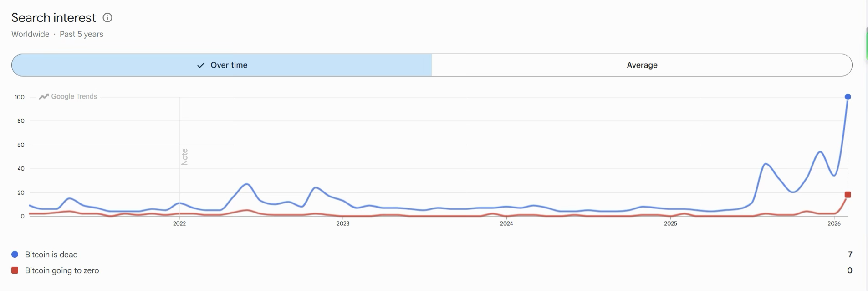The width and height of the screenshot is (868, 291).
Task: Click the 2024 label on the time axis
Action: (506, 223)
